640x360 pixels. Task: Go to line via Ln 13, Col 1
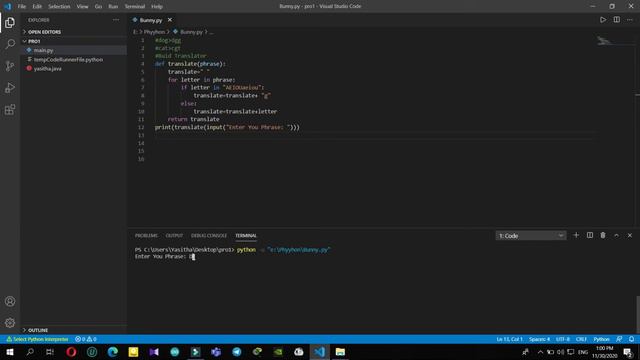(x=509, y=339)
